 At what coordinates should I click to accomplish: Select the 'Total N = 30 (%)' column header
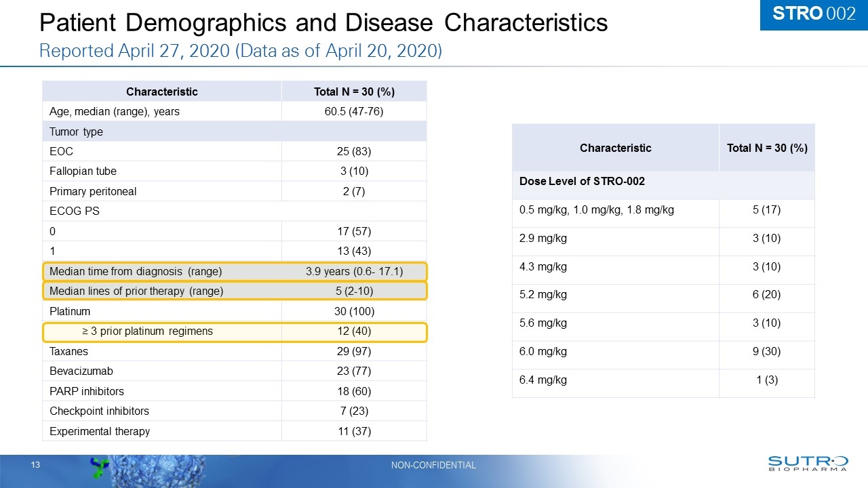click(x=353, y=91)
